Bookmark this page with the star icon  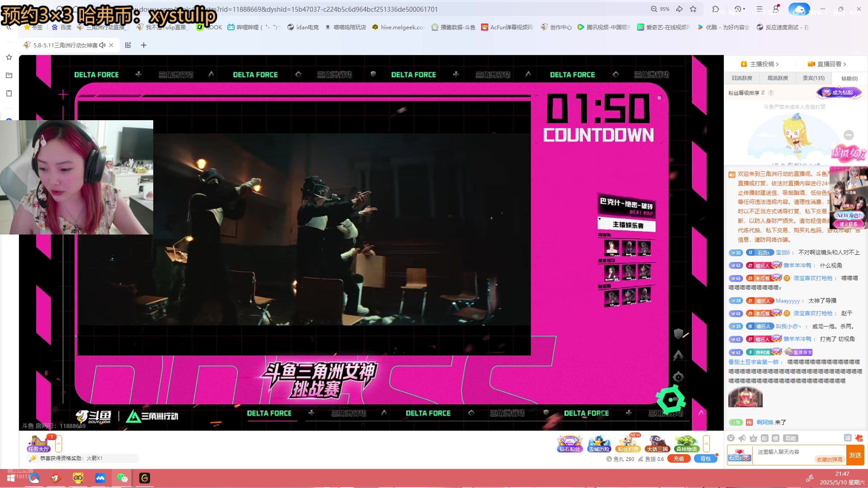693,9
